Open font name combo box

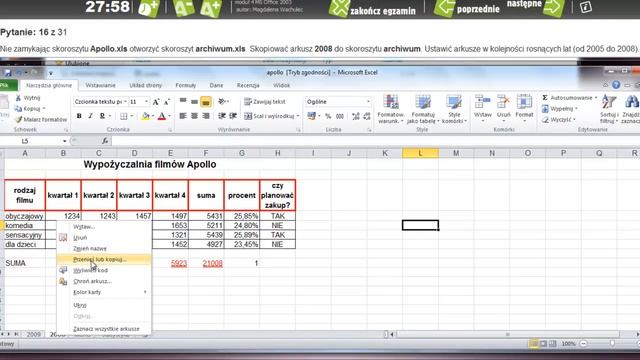pyautogui.click(x=100, y=102)
